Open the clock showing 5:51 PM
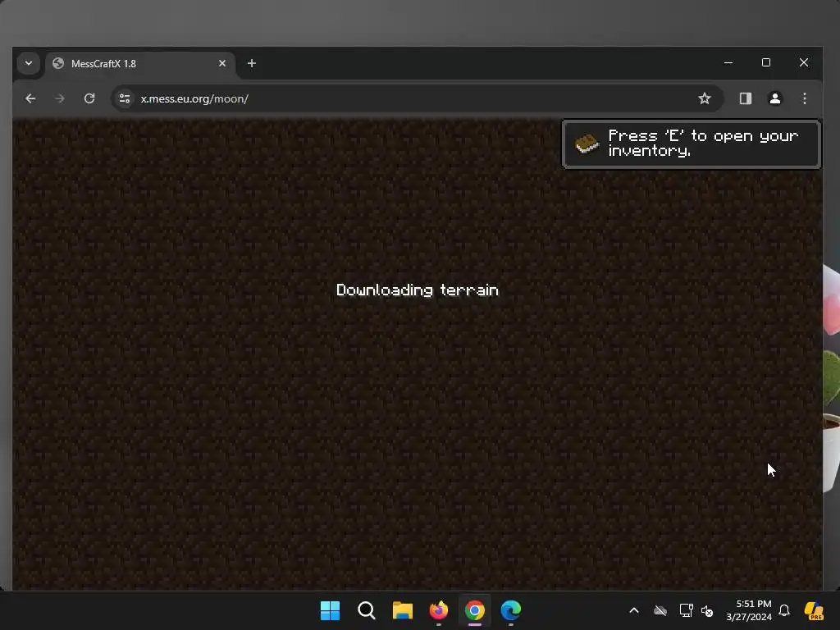 tap(748, 610)
